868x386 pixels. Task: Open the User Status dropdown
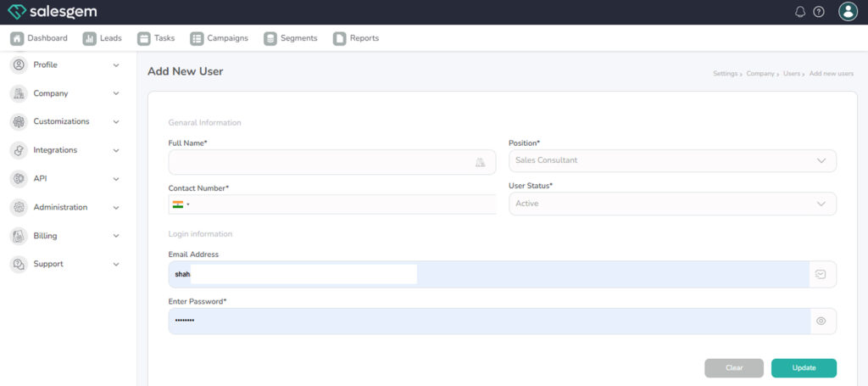672,204
